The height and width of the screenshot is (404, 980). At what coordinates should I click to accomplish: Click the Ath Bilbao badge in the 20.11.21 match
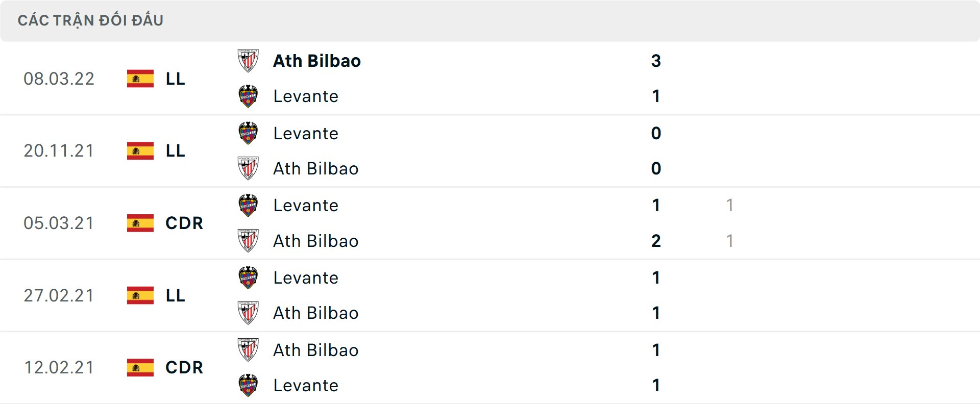click(x=249, y=168)
